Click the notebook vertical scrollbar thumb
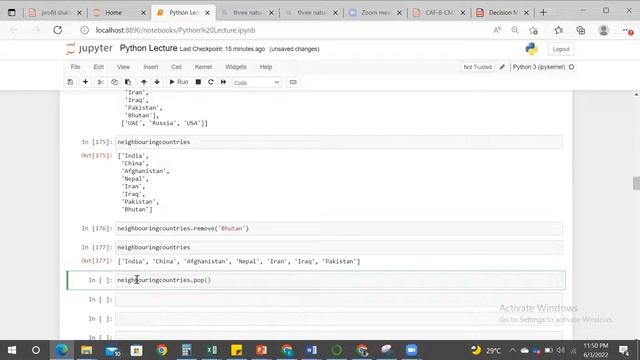Viewport: 640px width, 360px height. [x=636, y=183]
